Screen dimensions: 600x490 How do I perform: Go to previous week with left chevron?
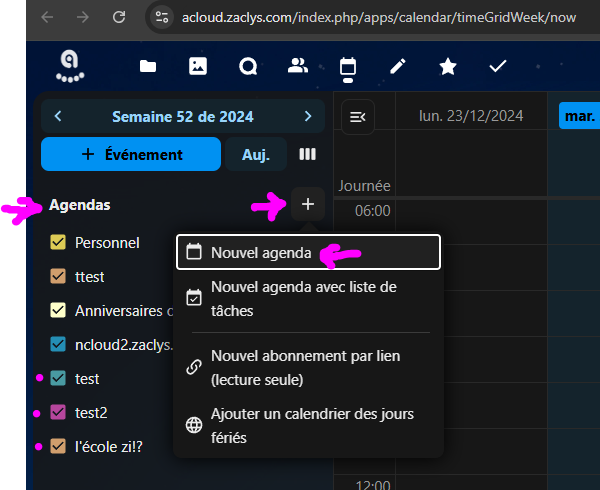[58, 116]
